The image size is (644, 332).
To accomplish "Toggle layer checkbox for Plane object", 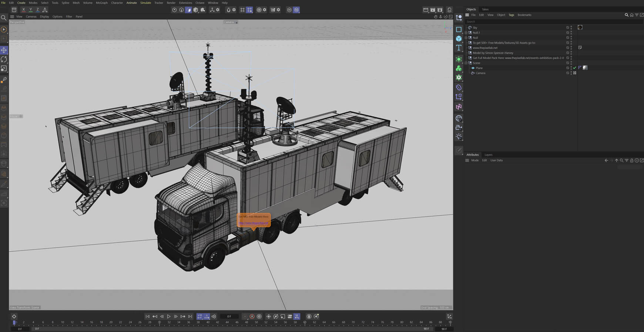I will 567,68.
